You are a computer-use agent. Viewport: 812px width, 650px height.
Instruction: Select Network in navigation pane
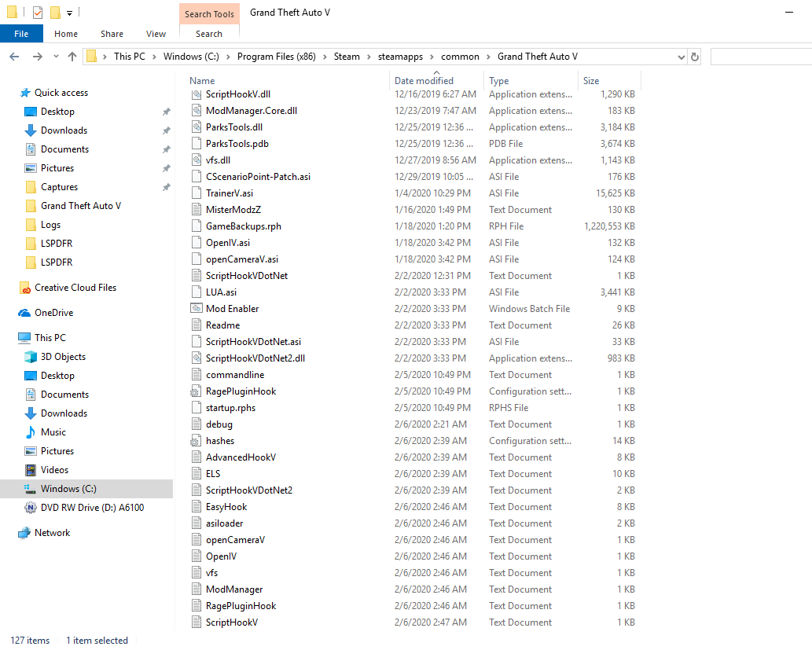coord(52,533)
